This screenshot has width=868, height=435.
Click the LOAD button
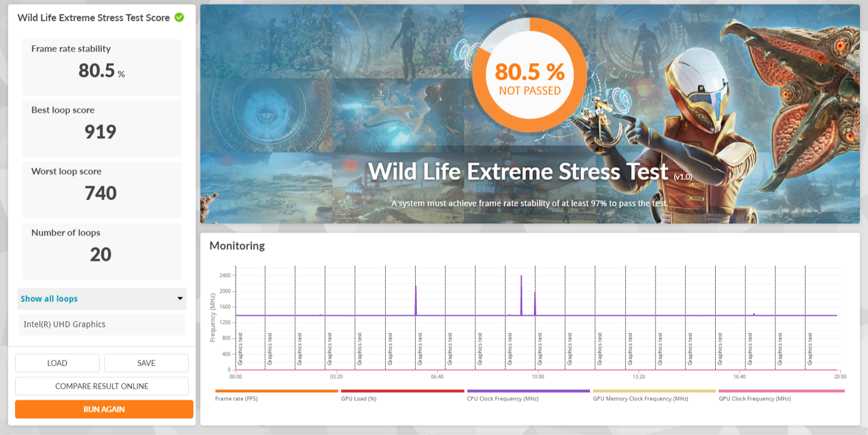pos(57,363)
